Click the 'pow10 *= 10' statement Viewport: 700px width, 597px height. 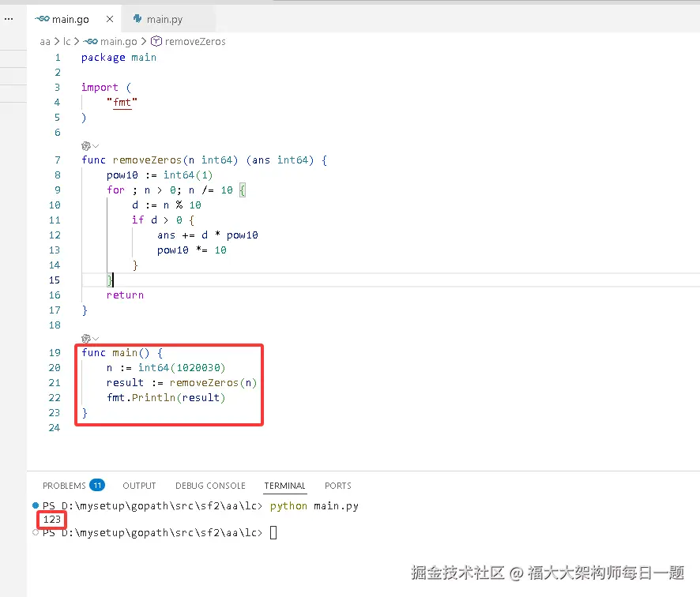click(x=192, y=250)
